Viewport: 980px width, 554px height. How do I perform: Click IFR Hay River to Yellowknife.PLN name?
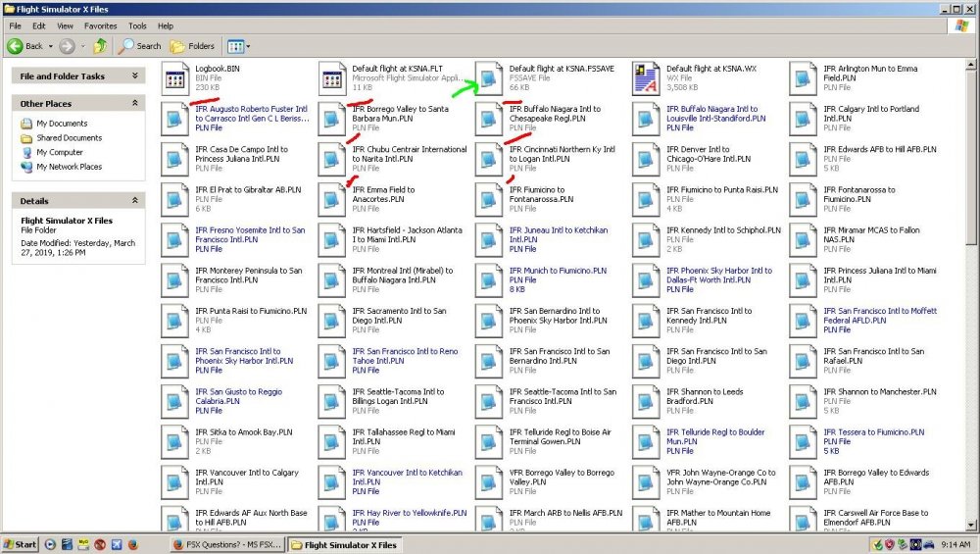click(x=410, y=512)
